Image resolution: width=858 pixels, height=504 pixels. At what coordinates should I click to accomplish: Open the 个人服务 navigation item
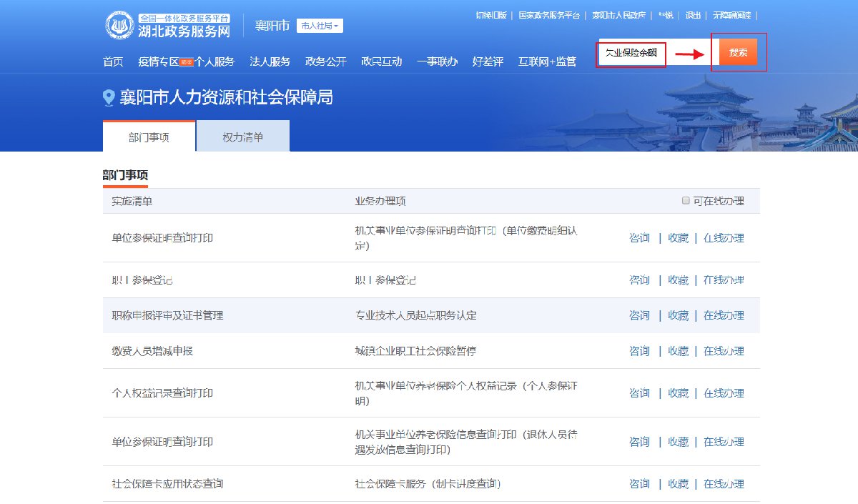pos(214,61)
